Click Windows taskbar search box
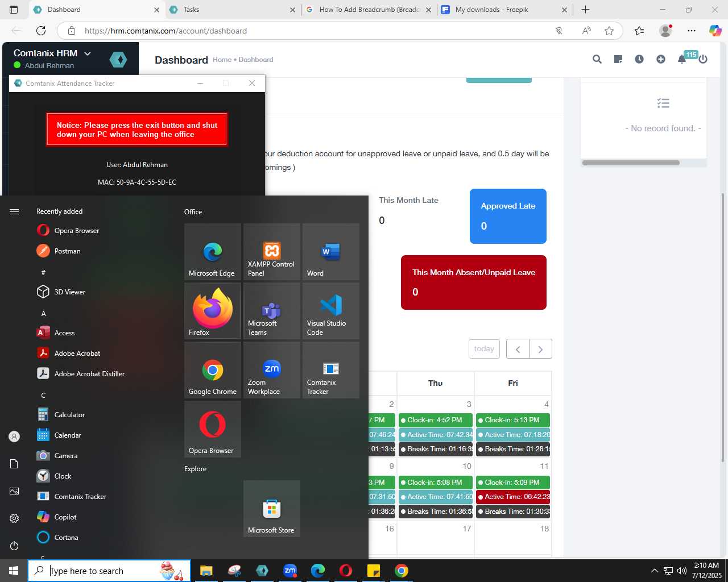Screen dimensions: 728x582 coord(109,571)
